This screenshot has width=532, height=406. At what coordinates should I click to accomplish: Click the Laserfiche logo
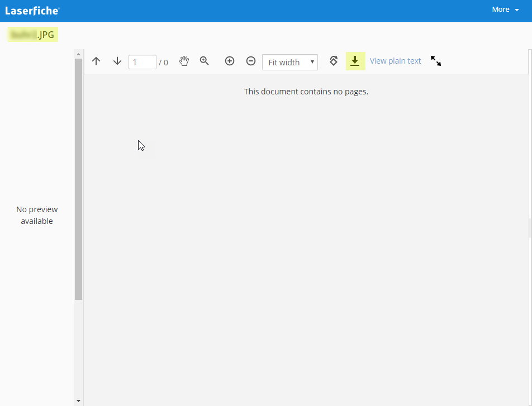click(32, 11)
